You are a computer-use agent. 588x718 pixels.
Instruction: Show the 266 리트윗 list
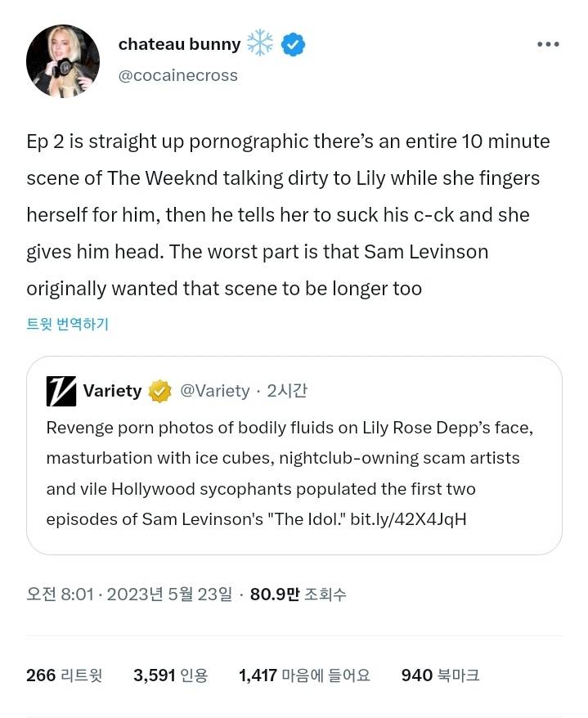65,675
